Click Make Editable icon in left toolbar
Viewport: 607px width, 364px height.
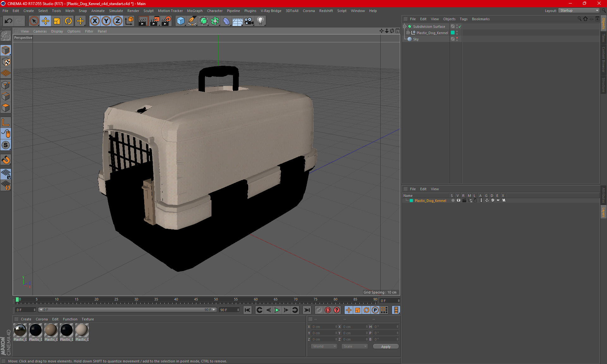pyautogui.click(x=6, y=36)
